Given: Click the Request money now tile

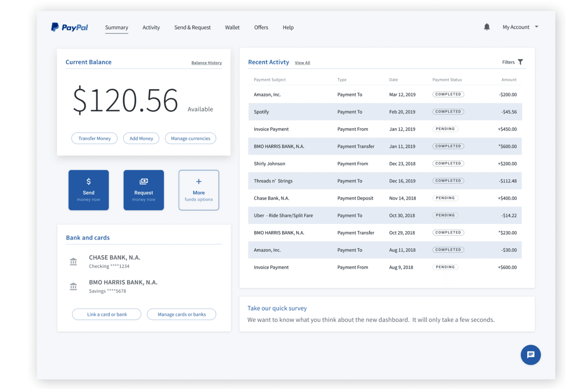Looking at the screenshot, I should tap(144, 190).
